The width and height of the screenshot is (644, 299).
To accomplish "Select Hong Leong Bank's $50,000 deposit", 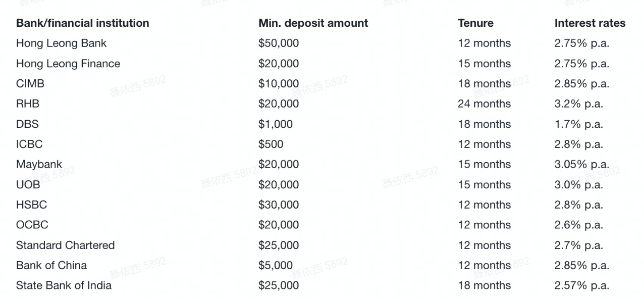I will (279, 43).
